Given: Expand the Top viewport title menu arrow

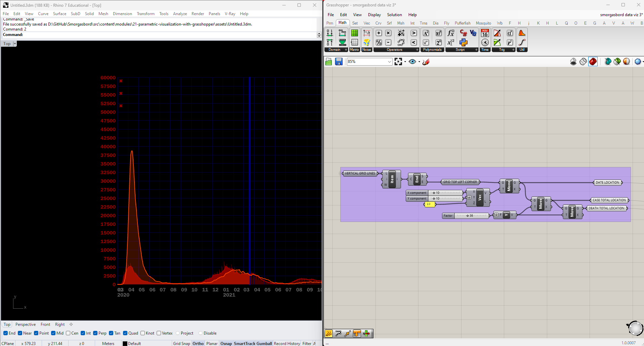Looking at the screenshot, I should [x=15, y=44].
